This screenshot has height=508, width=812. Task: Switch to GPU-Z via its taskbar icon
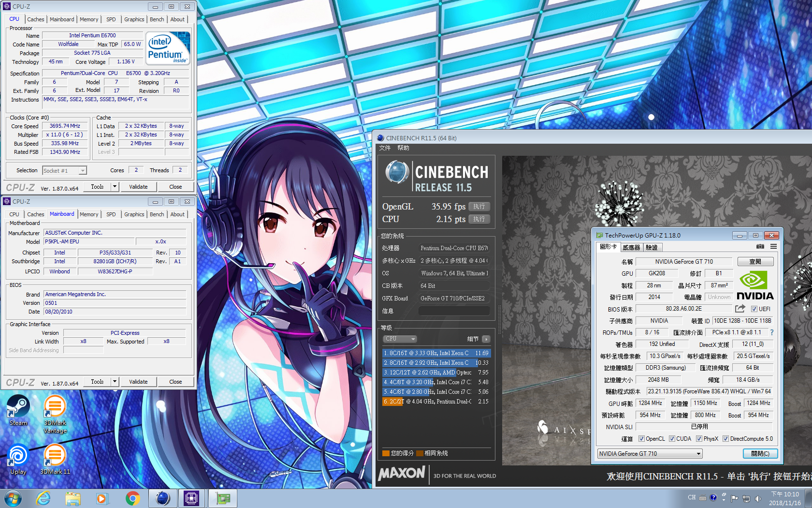(x=222, y=498)
